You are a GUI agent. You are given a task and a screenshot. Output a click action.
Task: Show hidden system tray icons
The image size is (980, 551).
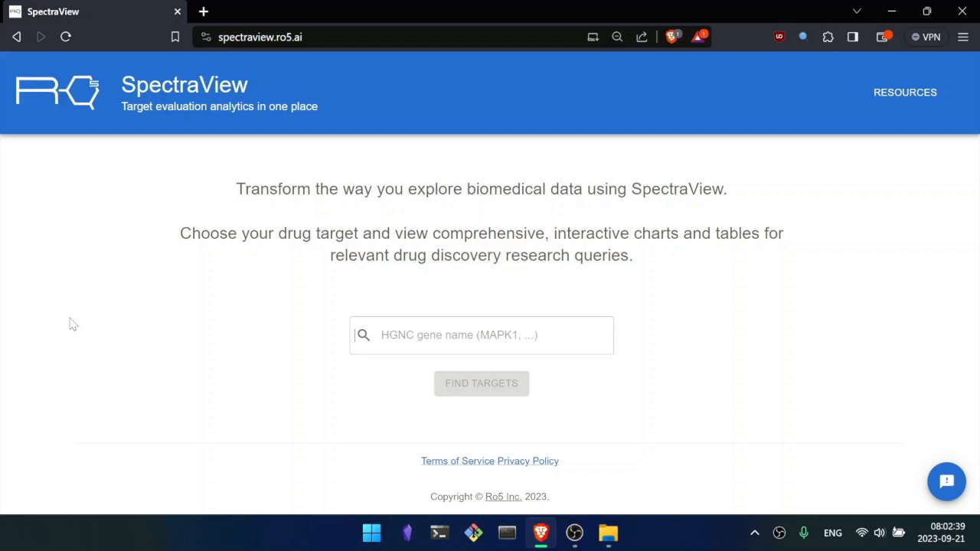(754, 533)
